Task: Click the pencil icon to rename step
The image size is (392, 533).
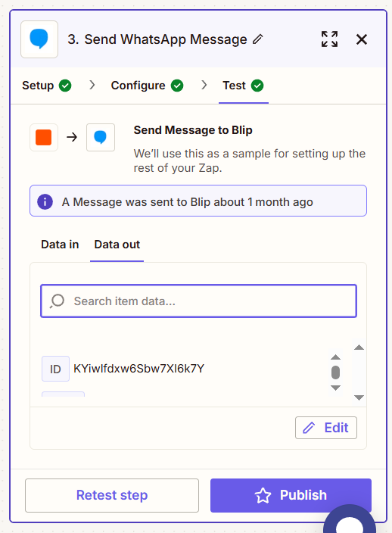Action: coord(258,39)
